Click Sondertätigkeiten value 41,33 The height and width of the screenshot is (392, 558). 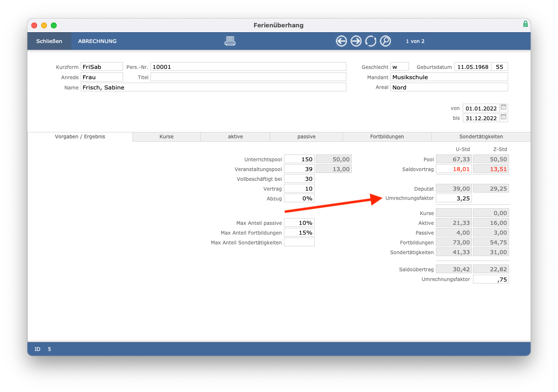click(x=454, y=252)
